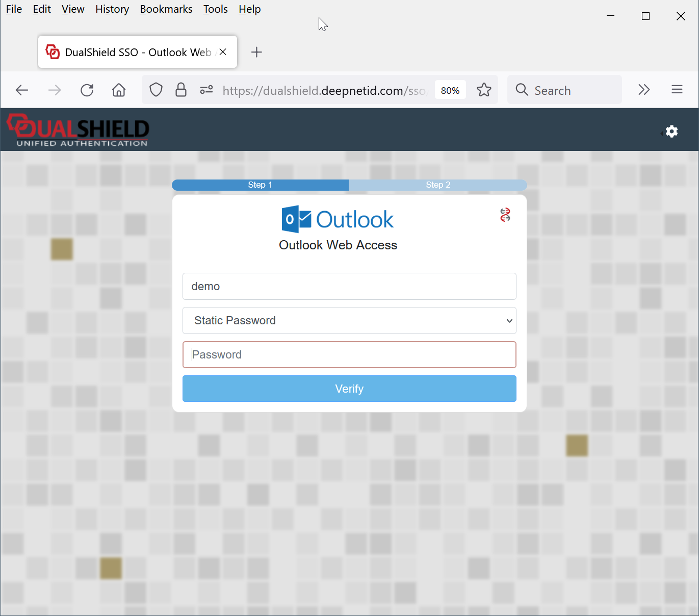Click the address bar URL
Image resolution: width=699 pixels, height=616 pixels.
click(324, 90)
